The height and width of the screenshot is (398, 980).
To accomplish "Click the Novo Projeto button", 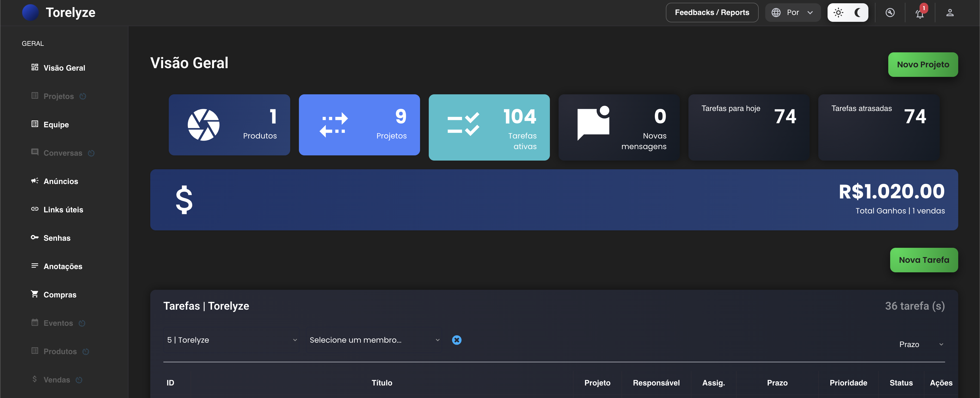I will click(x=923, y=64).
